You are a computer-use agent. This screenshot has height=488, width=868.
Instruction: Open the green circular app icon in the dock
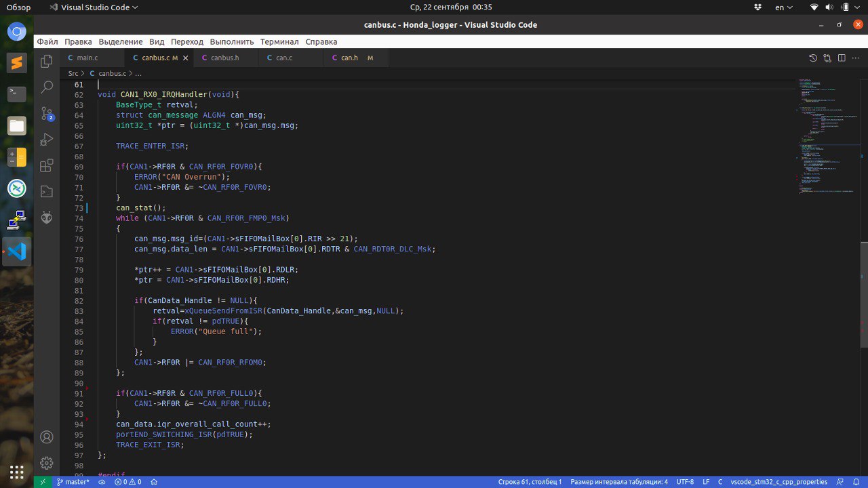tap(17, 188)
